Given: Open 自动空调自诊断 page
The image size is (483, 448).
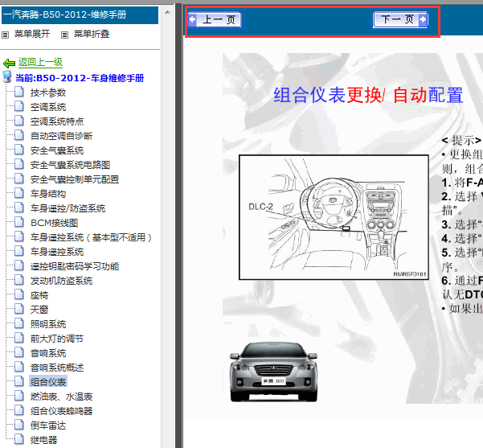Looking at the screenshot, I should (x=61, y=136).
